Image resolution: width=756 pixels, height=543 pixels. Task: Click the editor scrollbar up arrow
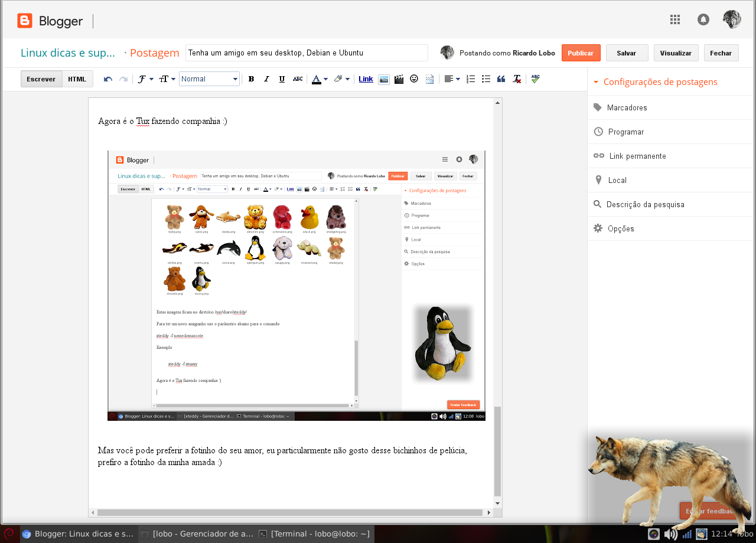pyautogui.click(x=498, y=103)
